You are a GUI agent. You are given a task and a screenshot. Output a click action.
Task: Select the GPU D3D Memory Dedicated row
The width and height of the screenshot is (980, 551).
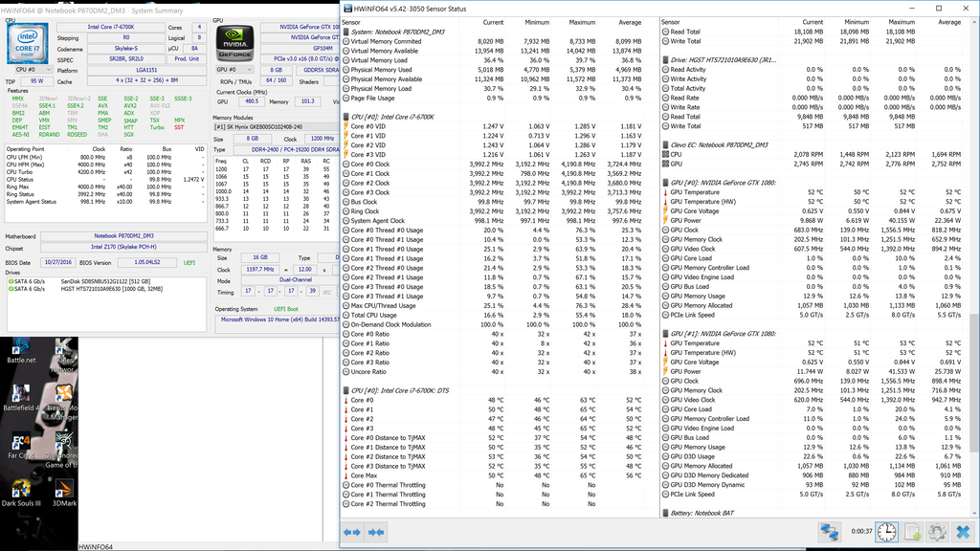(813, 475)
